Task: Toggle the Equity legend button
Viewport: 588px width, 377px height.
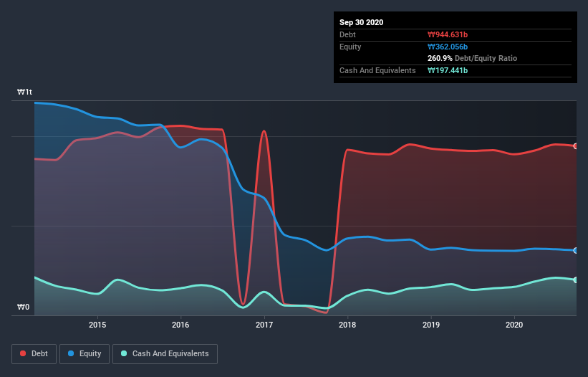Action: point(85,354)
